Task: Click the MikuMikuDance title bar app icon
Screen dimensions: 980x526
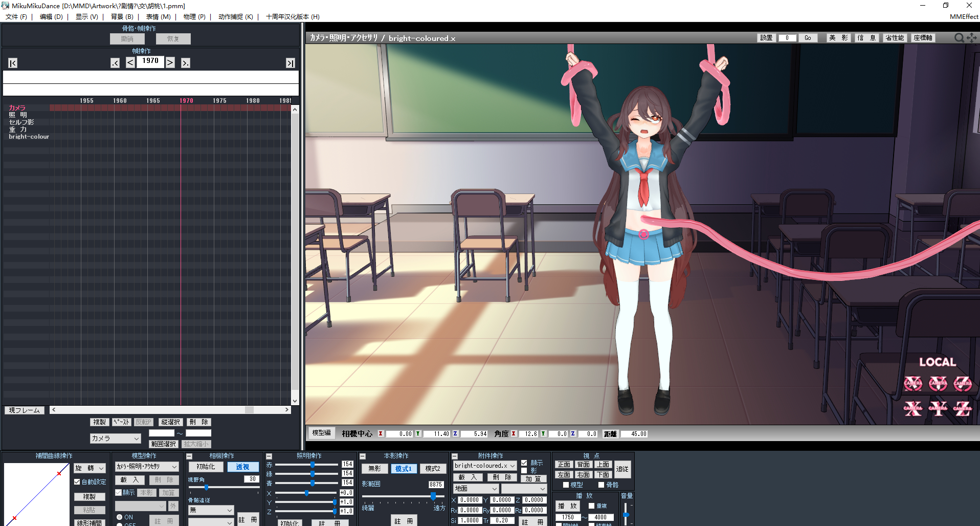Action: click(5, 6)
